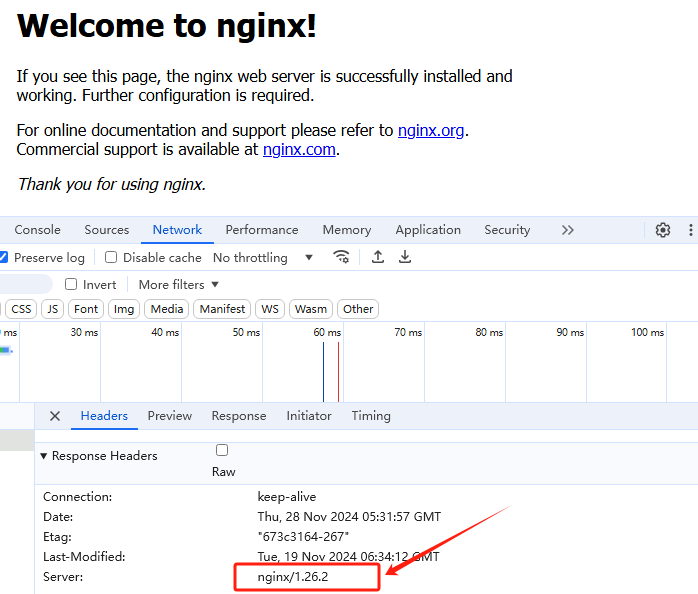This screenshot has width=698, height=594.
Task: Open the DevTools three-dot customize menu
Action: 690,230
